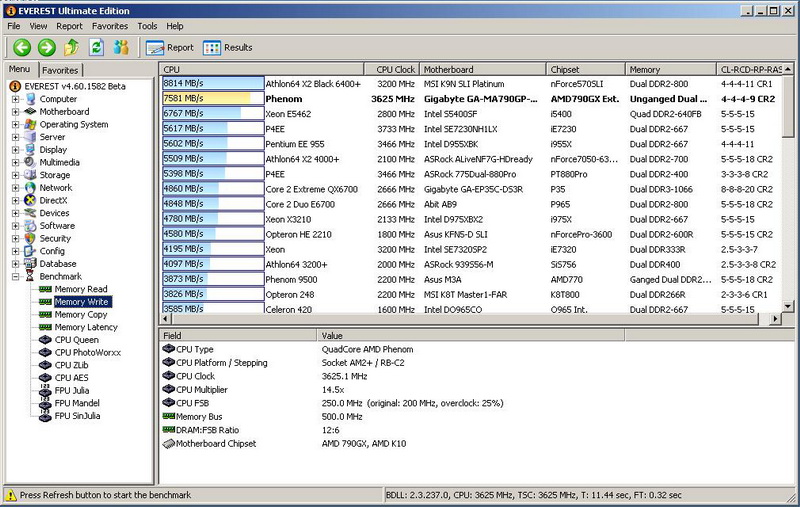Image resolution: width=800 pixels, height=507 pixels.
Task: Select FPU Mandel benchmark
Action: [77, 403]
